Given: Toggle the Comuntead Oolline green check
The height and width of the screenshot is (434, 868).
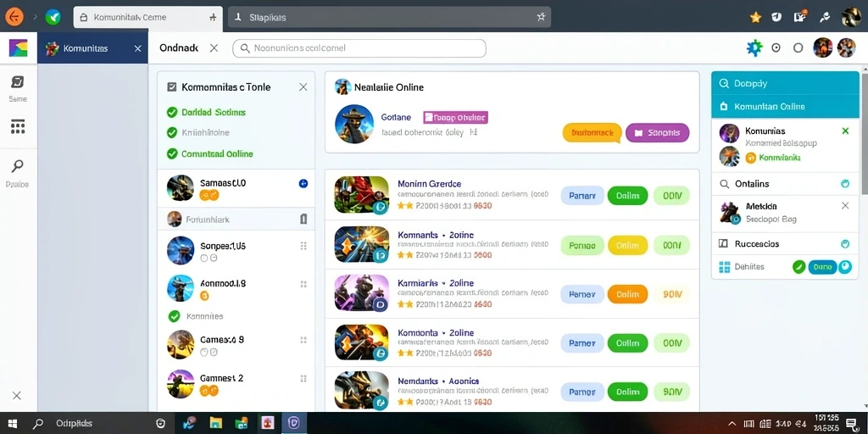Looking at the screenshot, I should click(x=172, y=154).
